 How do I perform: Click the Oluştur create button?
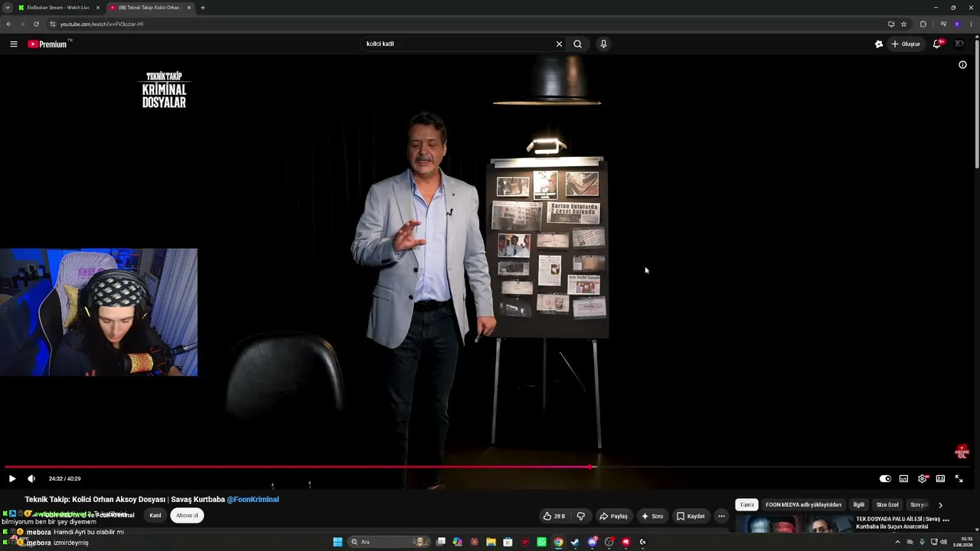coord(906,44)
